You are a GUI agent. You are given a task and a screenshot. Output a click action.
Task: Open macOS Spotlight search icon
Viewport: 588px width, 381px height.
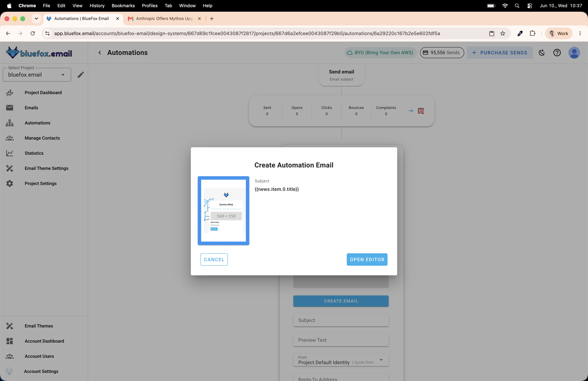tap(517, 6)
